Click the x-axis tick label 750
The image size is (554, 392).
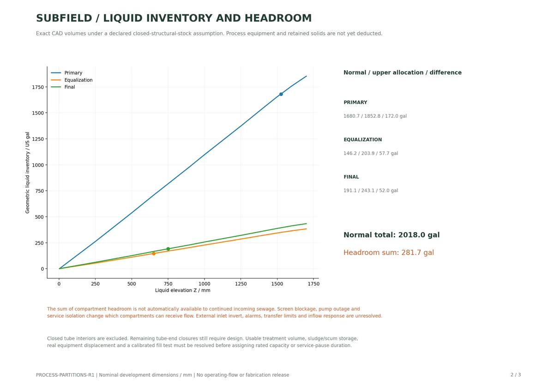click(x=168, y=284)
